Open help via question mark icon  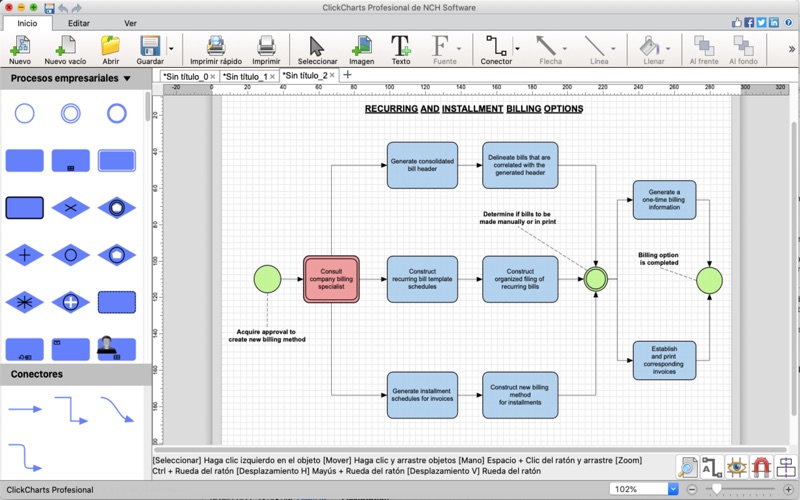click(x=789, y=22)
